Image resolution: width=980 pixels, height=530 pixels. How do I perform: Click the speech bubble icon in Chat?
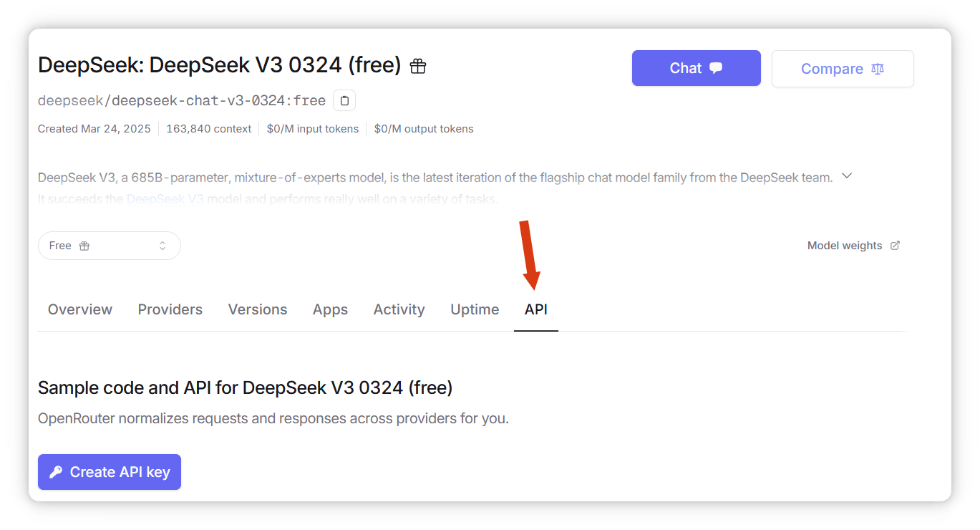716,68
